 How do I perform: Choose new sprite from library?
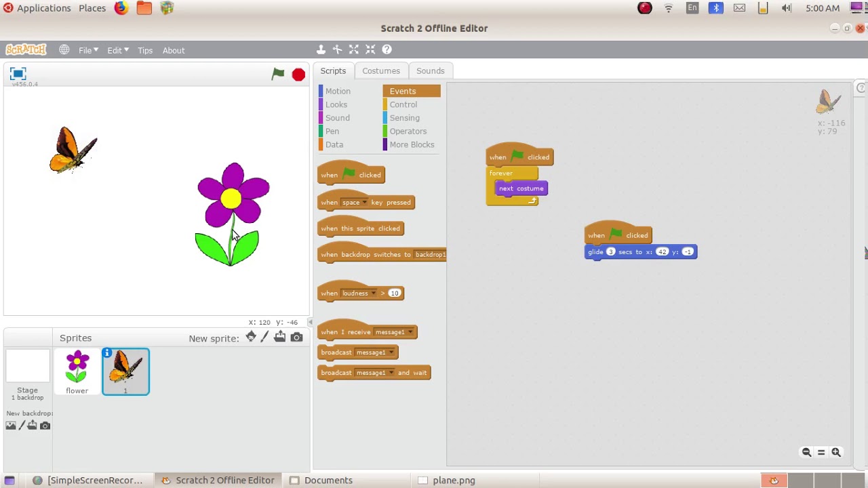(251, 338)
